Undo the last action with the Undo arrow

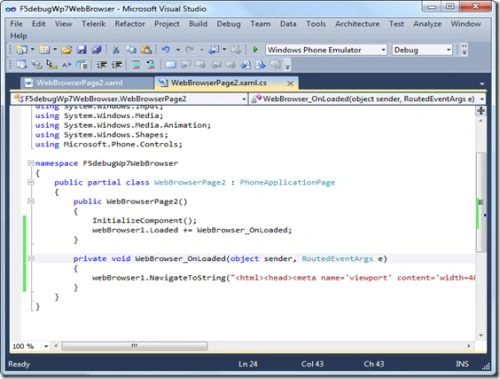coord(166,50)
